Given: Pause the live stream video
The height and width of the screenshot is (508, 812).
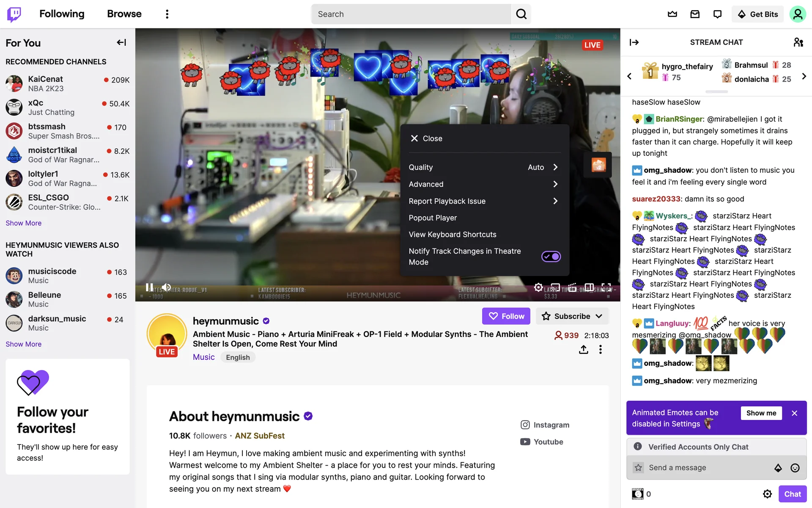Looking at the screenshot, I should coord(149,287).
